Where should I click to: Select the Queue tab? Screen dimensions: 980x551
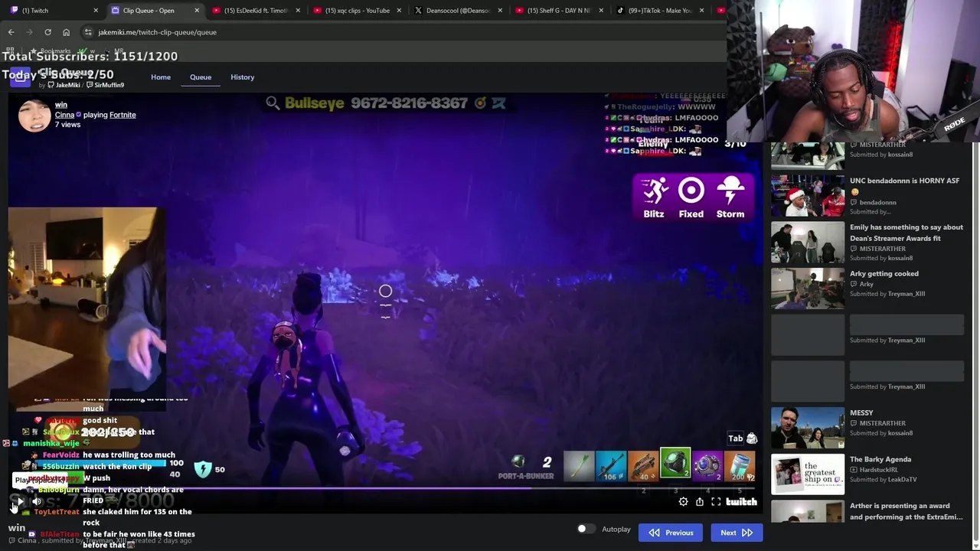click(x=201, y=77)
